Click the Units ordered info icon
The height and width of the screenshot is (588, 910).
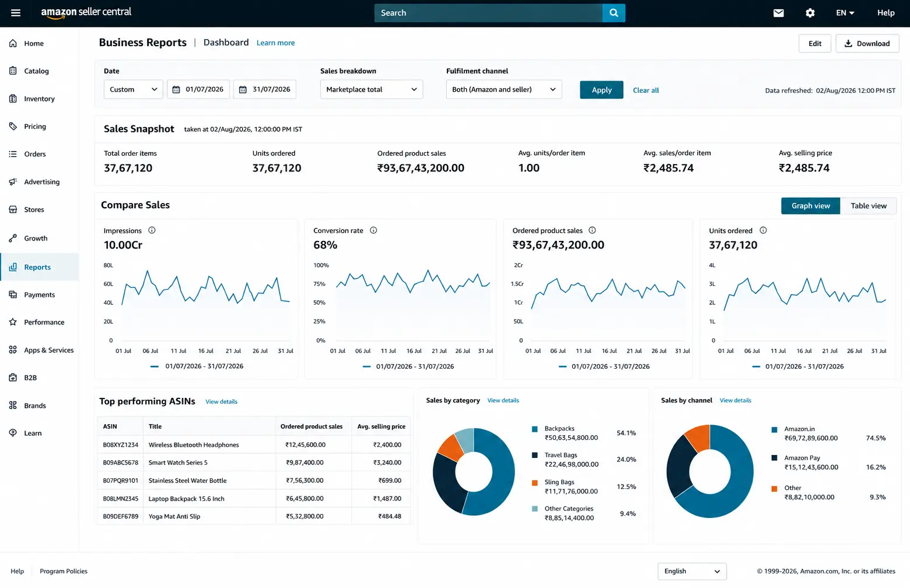tap(763, 230)
